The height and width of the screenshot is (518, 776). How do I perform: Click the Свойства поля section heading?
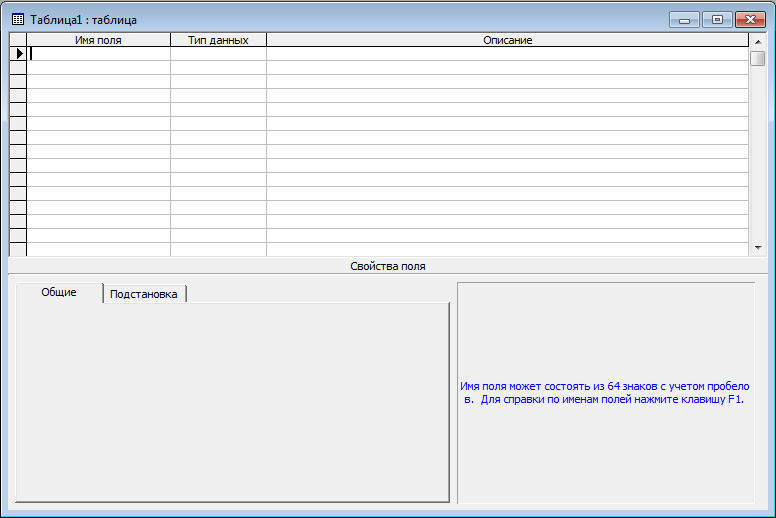[x=388, y=266]
